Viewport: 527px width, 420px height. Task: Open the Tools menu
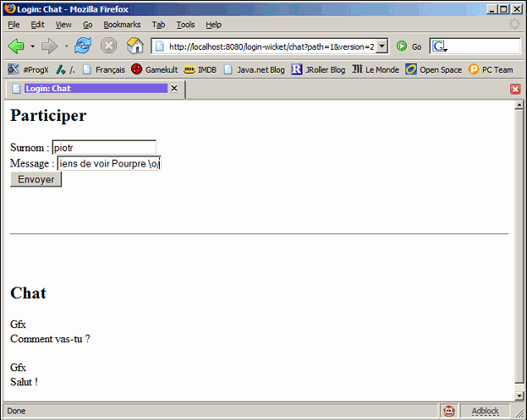185,25
